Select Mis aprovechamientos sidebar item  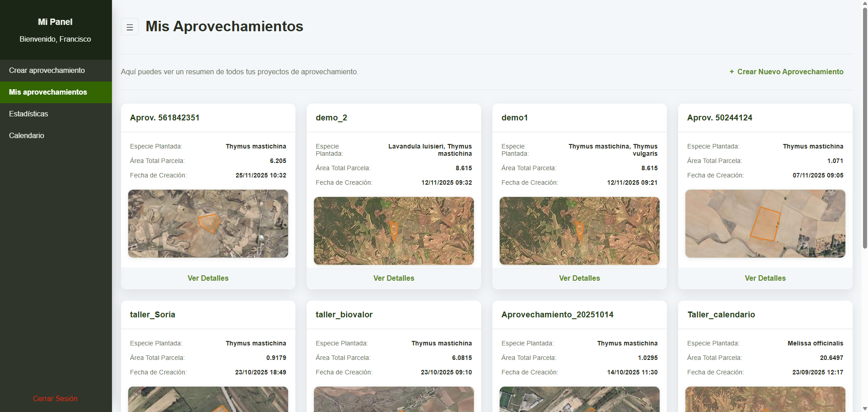coord(48,92)
